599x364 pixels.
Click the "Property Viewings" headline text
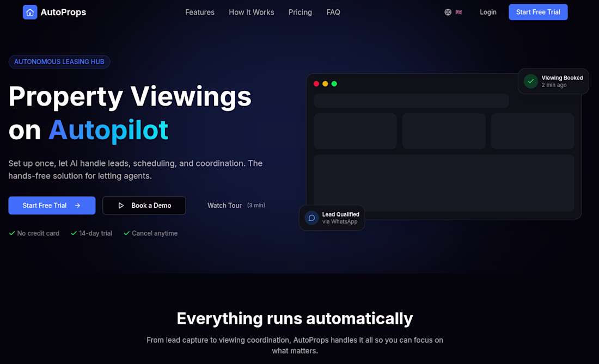(x=130, y=96)
